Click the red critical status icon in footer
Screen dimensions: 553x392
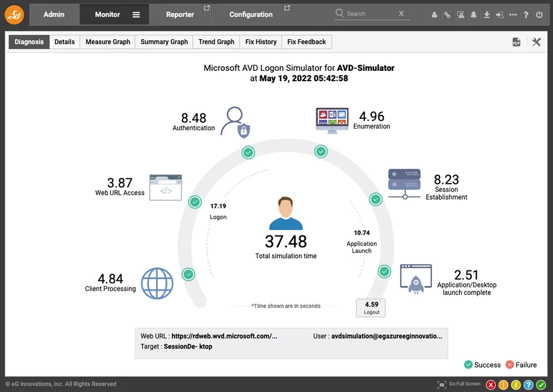[490, 384]
